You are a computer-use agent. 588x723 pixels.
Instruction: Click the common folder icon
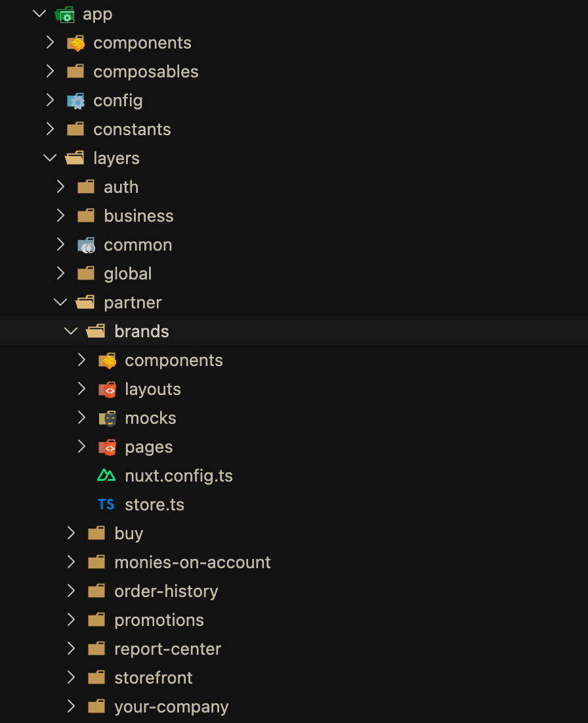[86, 245]
